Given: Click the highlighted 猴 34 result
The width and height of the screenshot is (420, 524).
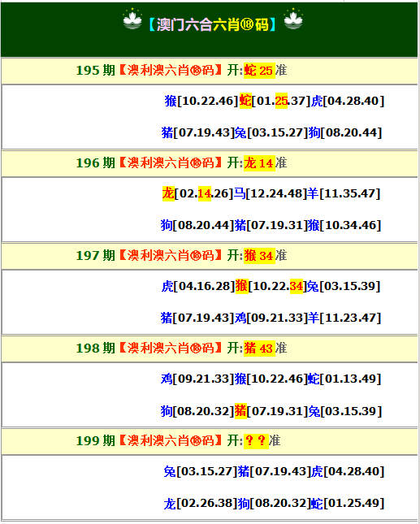Looking at the screenshot, I should 259,256.
